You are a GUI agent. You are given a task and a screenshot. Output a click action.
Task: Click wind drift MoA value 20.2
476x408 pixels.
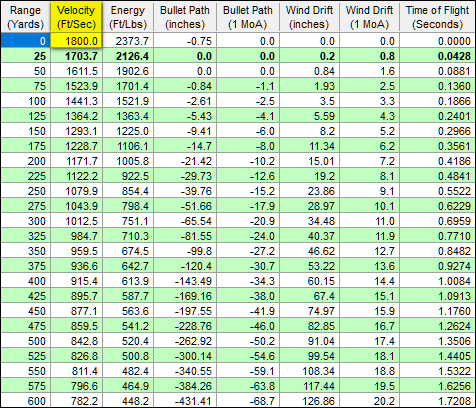point(369,400)
